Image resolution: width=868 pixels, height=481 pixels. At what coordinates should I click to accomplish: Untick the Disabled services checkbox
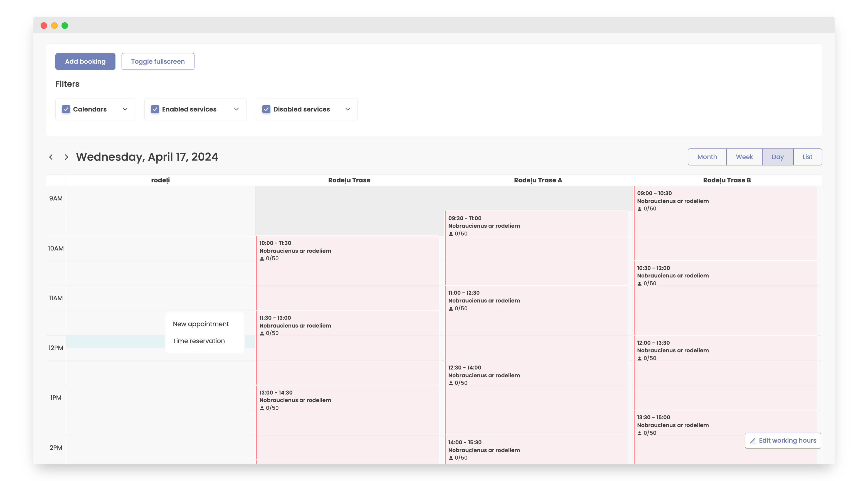click(266, 109)
